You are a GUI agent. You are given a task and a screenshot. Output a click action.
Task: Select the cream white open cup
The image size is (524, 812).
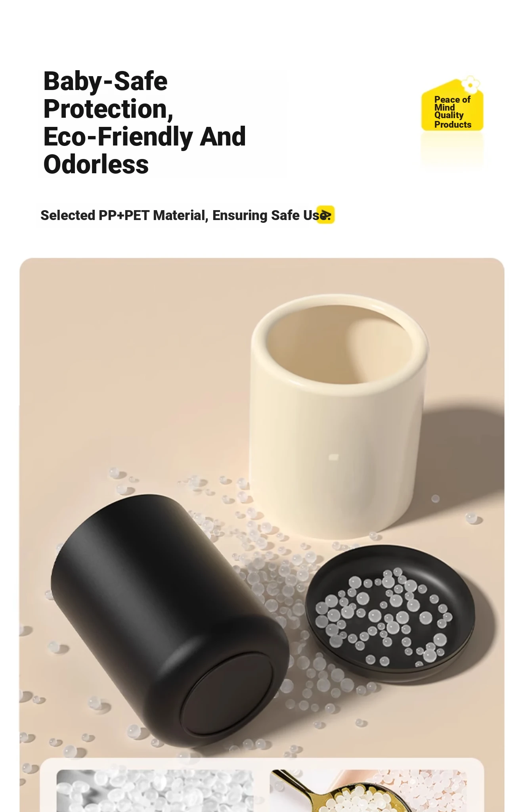click(339, 416)
